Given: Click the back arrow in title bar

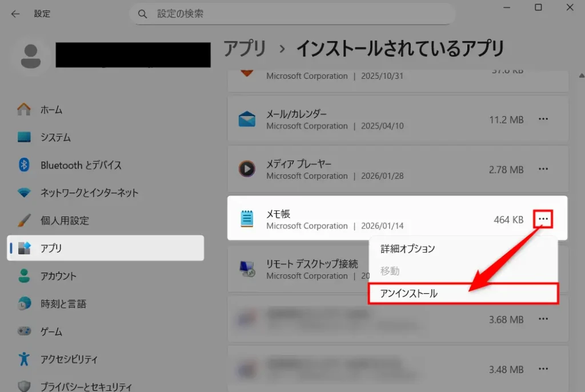Looking at the screenshot, I should [x=15, y=14].
